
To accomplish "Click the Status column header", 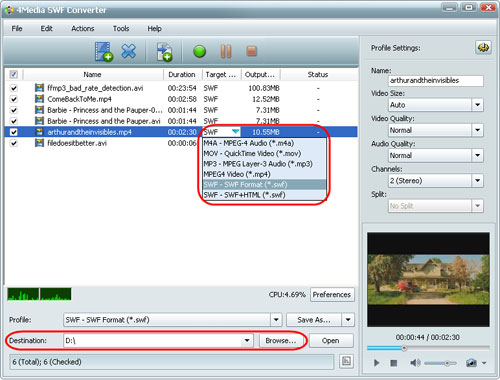I will 318,75.
